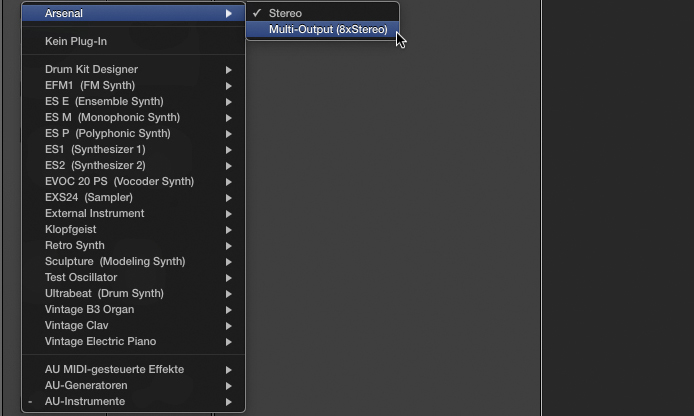Select Vintage Clav
The height and width of the screenshot is (416, 694).
coord(133,325)
